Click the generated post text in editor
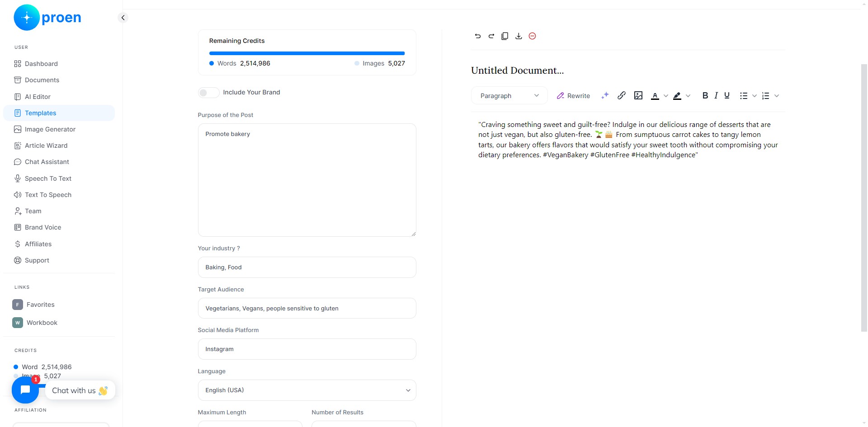This screenshot has width=868, height=427. tap(628, 140)
